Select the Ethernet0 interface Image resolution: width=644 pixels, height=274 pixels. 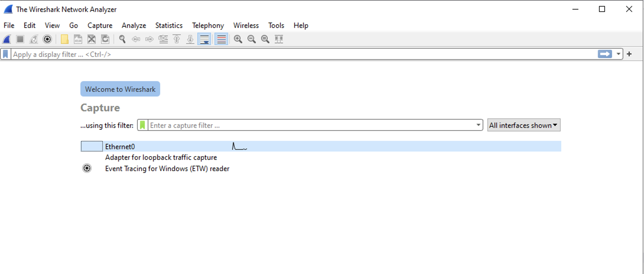click(x=321, y=146)
